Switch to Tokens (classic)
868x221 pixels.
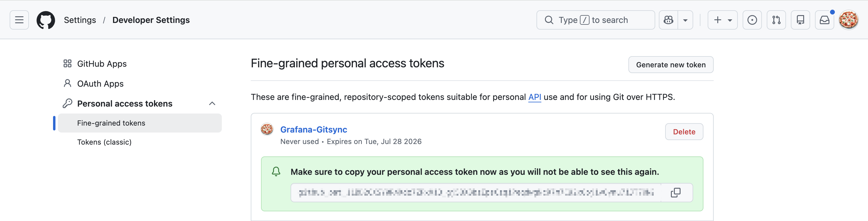pos(104,142)
